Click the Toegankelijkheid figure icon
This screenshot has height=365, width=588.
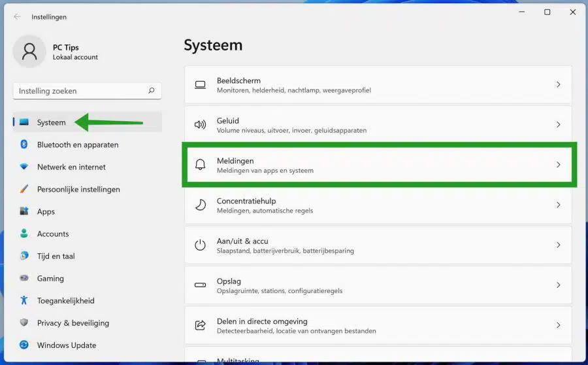click(x=24, y=300)
